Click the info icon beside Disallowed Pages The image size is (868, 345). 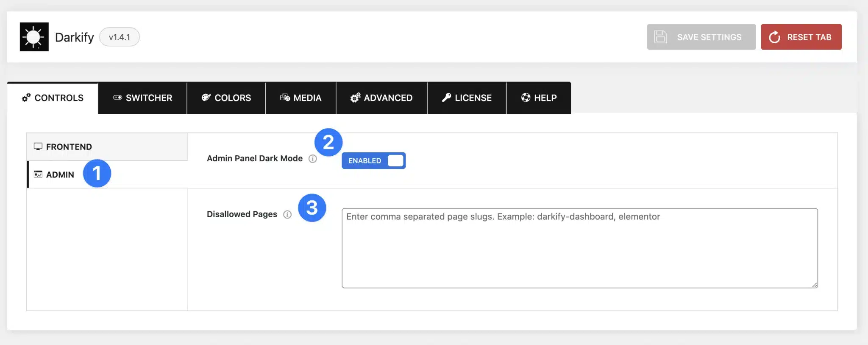pos(287,215)
